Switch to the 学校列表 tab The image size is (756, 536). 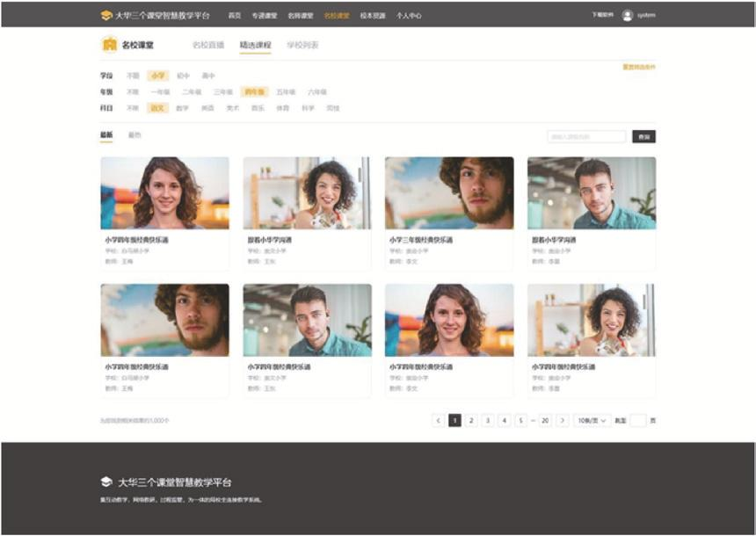(x=302, y=45)
